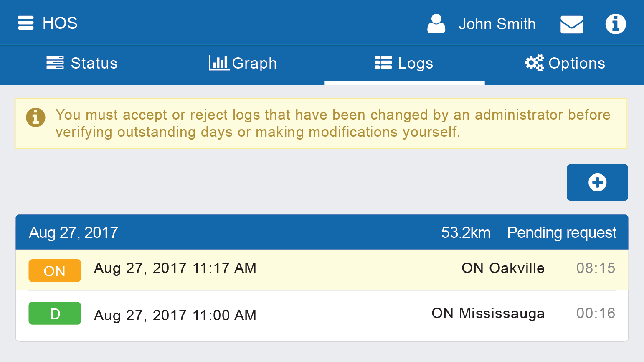This screenshot has width=644, height=362.
Task: Click the Status tab icon
Action: (55, 63)
